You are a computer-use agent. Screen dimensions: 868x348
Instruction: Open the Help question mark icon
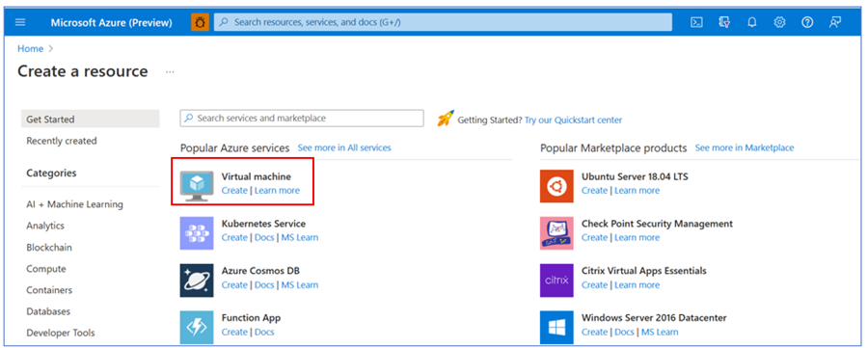tap(807, 22)
